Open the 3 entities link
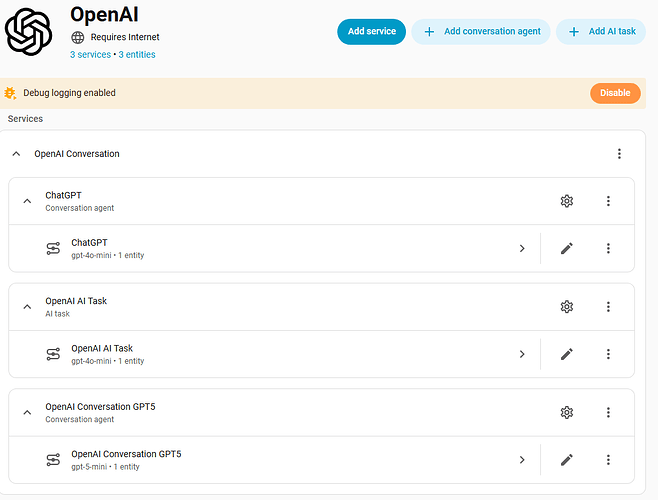Screen dimensions: 658x500 pos(137,55)
